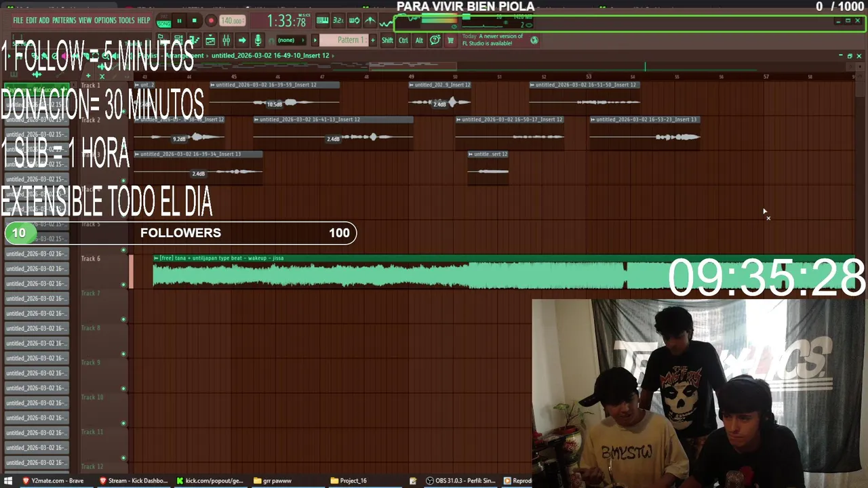This screenshot has height=488, width=868.
Task: Click the shopping cart icon
Action: [450, 40]
